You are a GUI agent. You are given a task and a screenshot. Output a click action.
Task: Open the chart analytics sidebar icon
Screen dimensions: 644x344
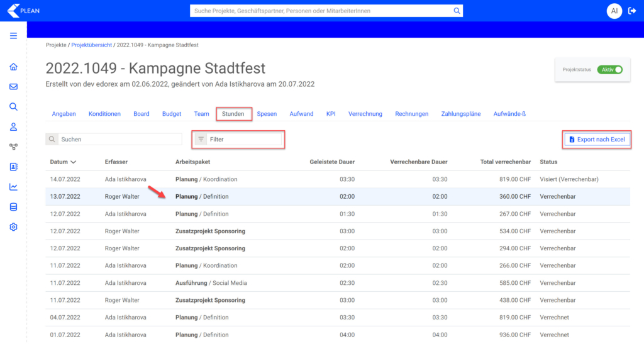click(13, 187)
